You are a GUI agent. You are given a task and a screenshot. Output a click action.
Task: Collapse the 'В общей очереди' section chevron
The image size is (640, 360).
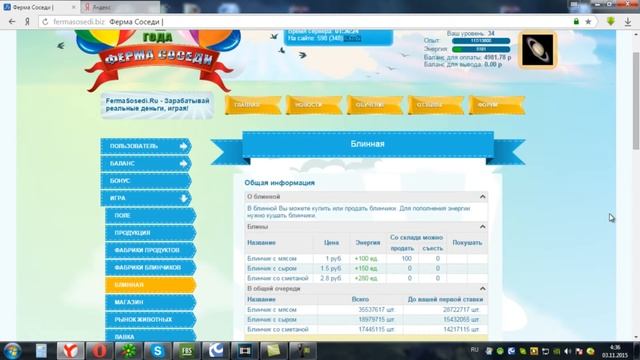(482, 289)
